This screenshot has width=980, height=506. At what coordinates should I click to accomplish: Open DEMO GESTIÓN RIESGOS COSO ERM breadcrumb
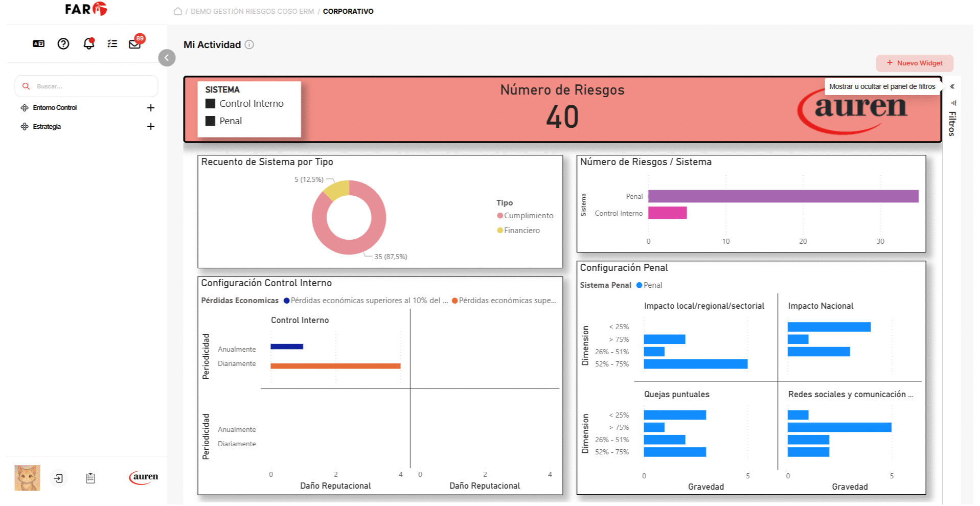tap(252, 11)
